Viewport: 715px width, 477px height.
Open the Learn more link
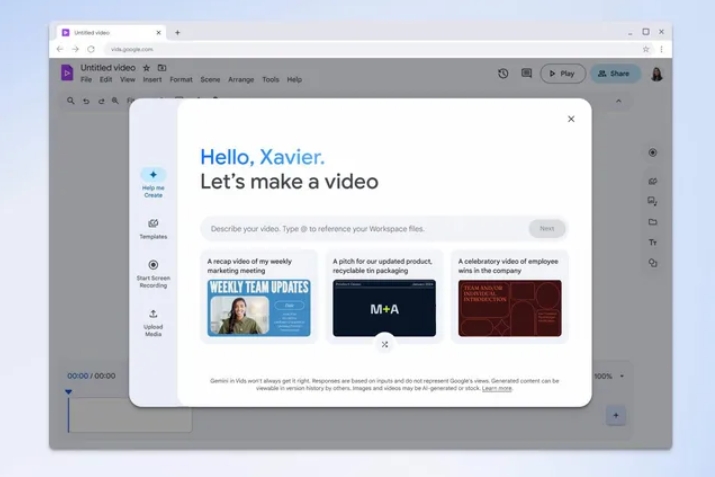(x=497, y=389)
